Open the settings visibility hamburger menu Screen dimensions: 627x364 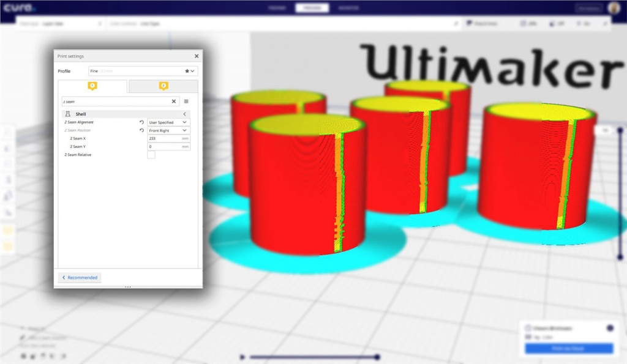pos(186,102)
